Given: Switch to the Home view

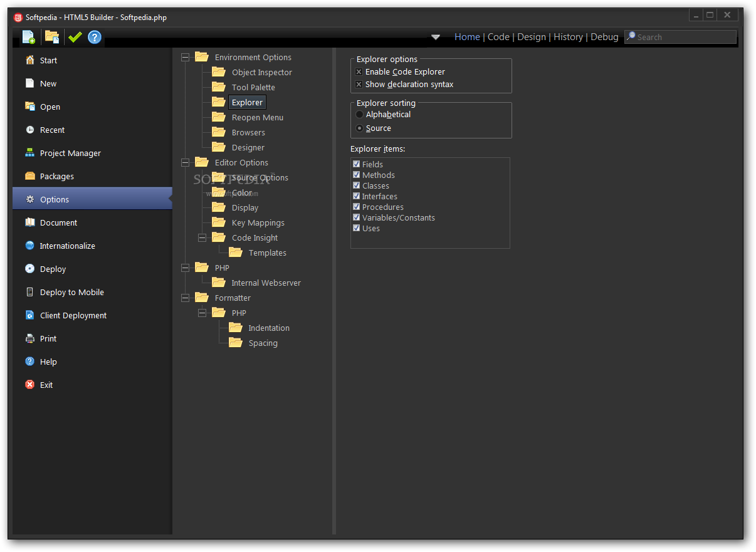Looking at the screenshot, I should click(x=467, y=37).
